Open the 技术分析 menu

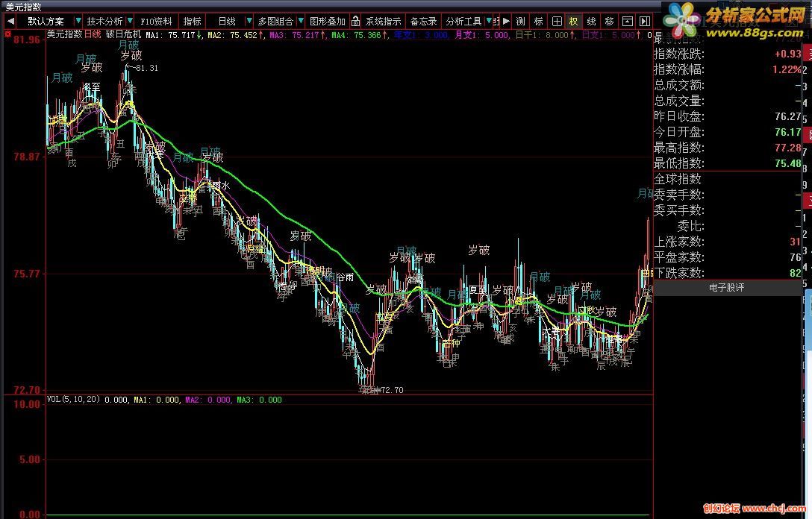click(104, 21)
